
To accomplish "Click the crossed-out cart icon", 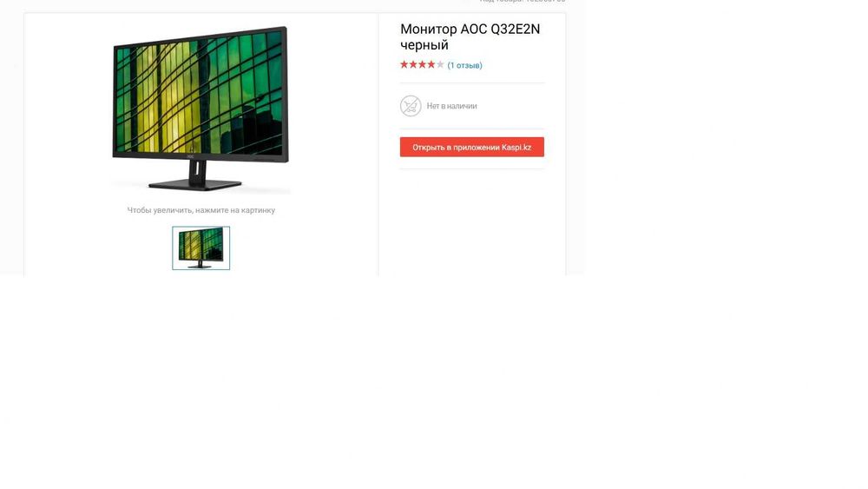I will (x=411, y=106).
